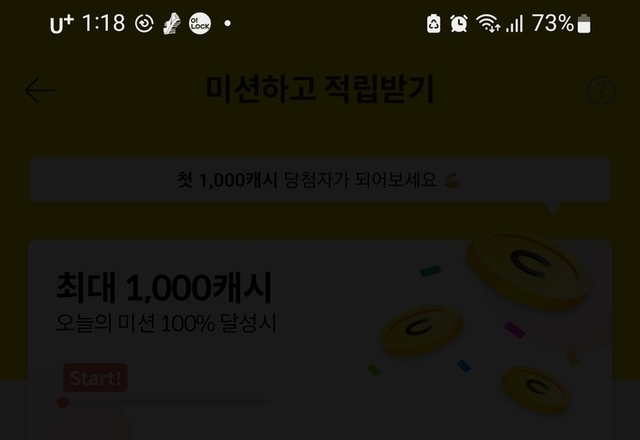Screen dimensions: 640x440
Task: Tap the alarm clock status icon
Action: pos(459,23)
